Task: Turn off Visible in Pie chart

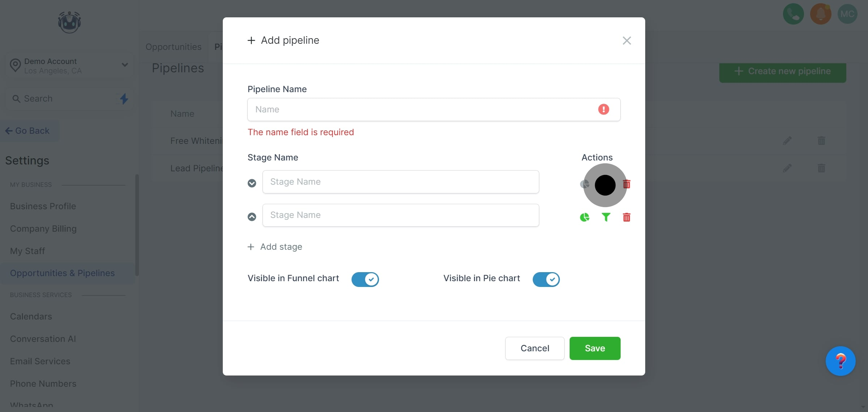Action: 546,279
